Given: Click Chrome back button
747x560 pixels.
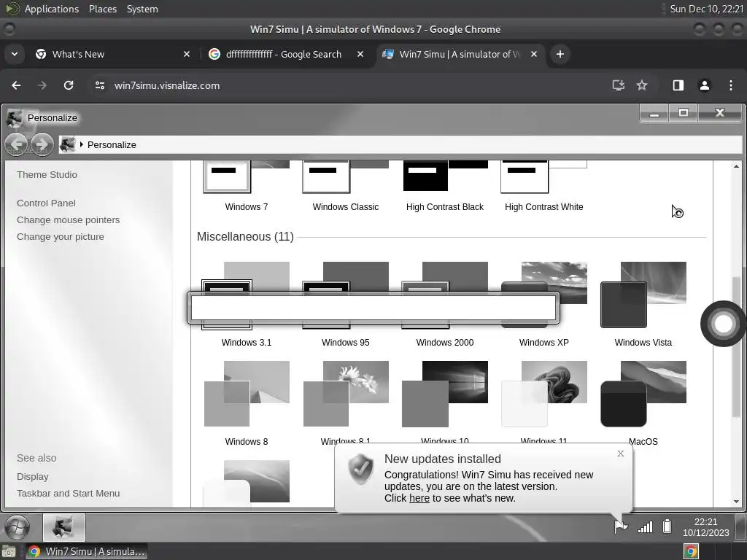Looking at the screenshot, I should coord(16,85).
